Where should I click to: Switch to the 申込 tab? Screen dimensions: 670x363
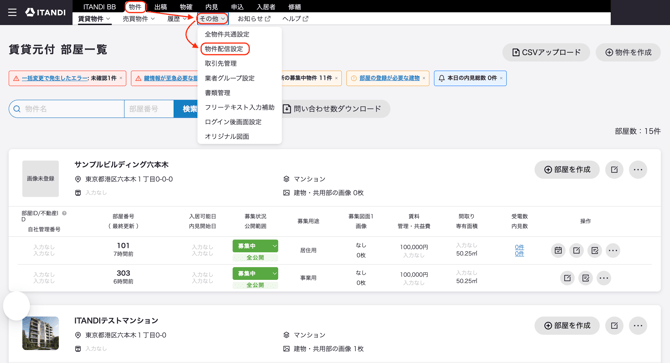(237, 7)
